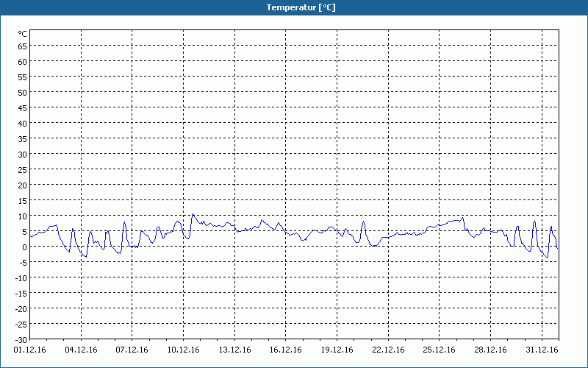Select the y-axis value 25
Viewport: 588px width, 368px height.
pos(23,170)
